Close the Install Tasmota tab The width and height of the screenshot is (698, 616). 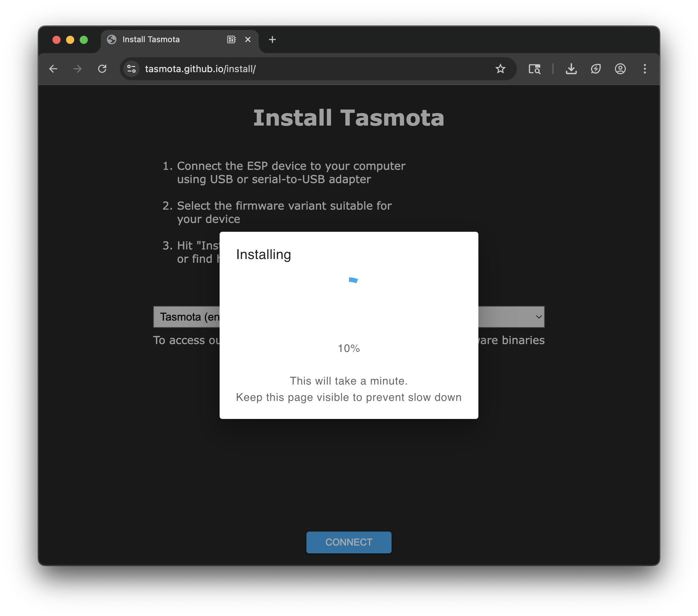coord(248,39)
